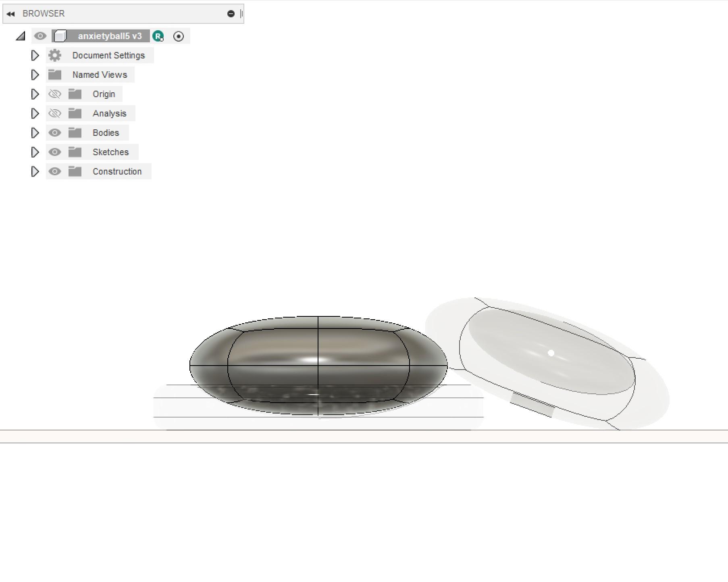Click the Document Settings gear icon
Screen dimensions: 728x582
pos(55,55)
